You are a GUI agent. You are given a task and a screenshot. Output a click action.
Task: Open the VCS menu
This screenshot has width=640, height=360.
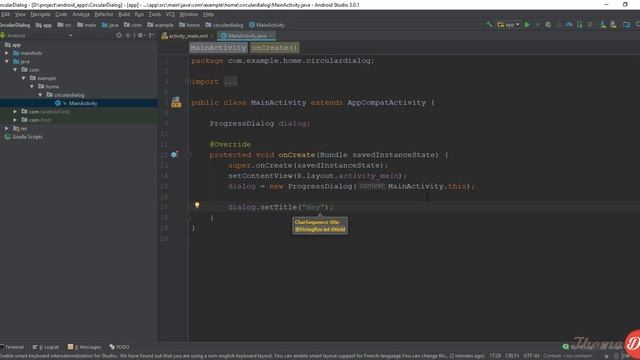[170, 14]
